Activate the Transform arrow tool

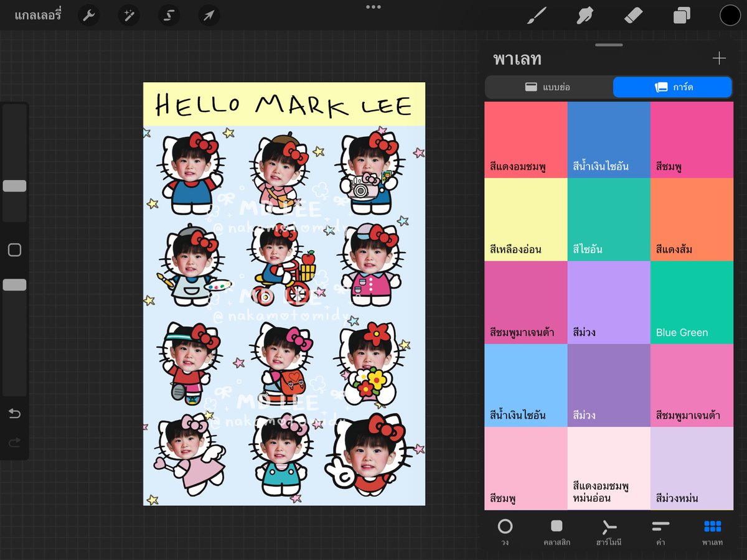coord(209,15)
